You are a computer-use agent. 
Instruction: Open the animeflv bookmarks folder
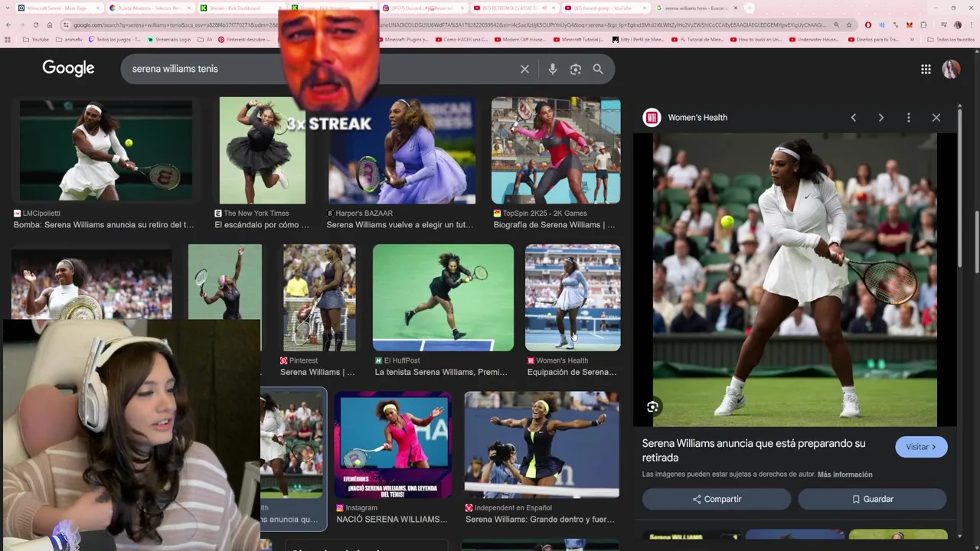(x=69, y=39)
